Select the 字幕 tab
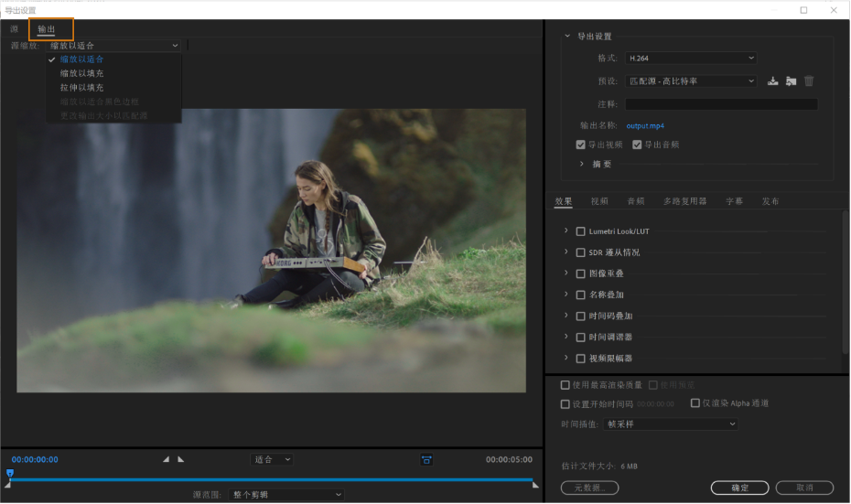 click(735, 201)
